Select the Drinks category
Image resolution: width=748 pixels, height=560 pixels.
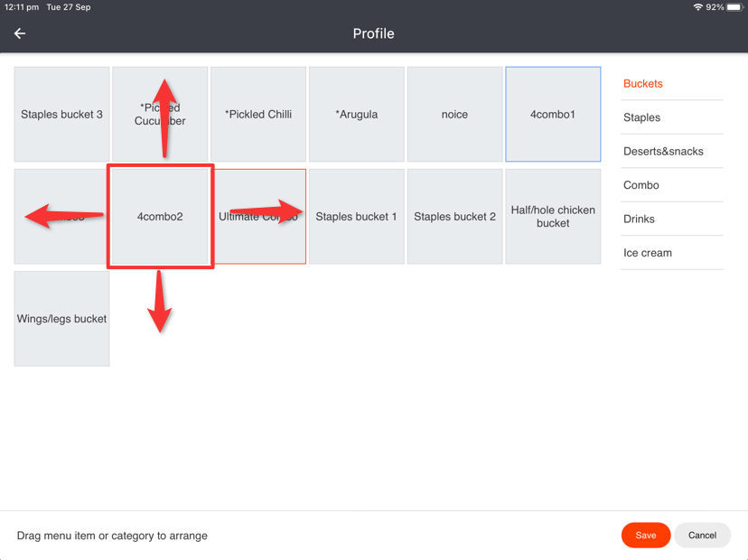click(640, 219)
